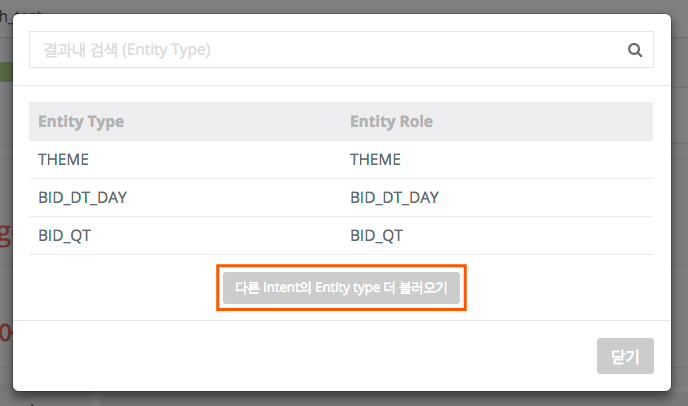Select THEME in the Entity Type column
The height and width of the screenshot is (406, 688).
click(64, 160)
